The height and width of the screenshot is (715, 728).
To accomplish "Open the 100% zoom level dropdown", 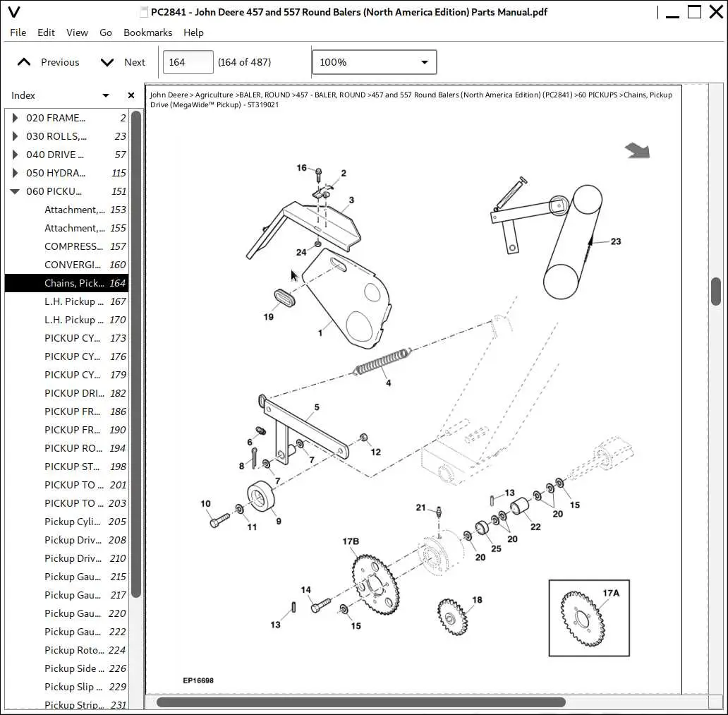I will pyautogui.click(x=374, y=62).
